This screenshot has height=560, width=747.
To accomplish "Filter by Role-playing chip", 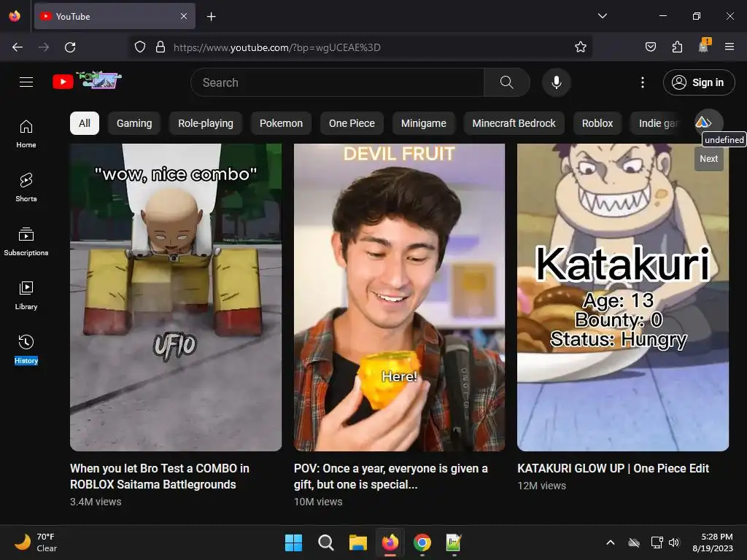I will point(206,123).
